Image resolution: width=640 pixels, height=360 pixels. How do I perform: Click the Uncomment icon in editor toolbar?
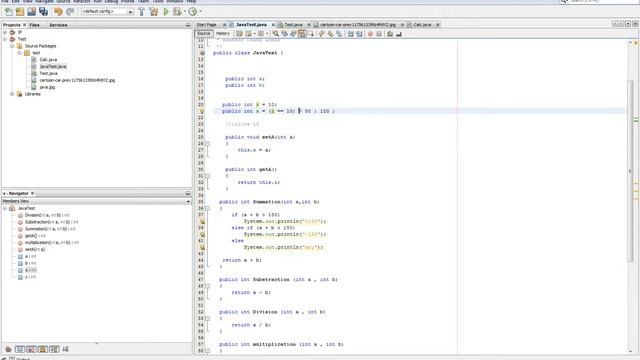399,34
